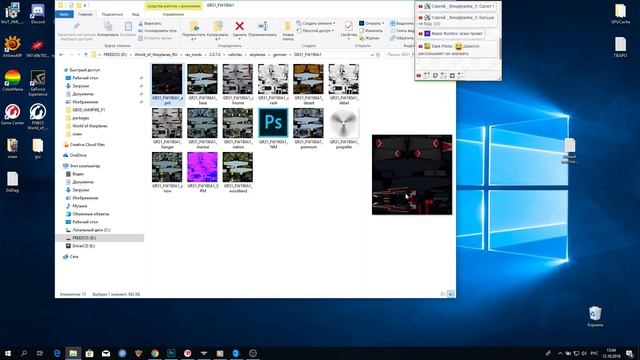Viewport: 640px width, 360px height.
Task: Click vehicles in the address breadcrumb
Action: point(235,54)
